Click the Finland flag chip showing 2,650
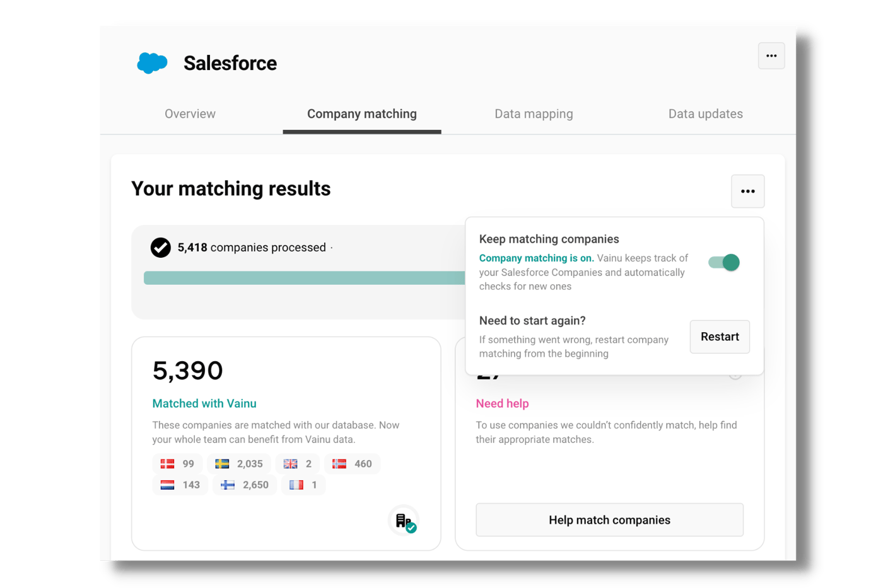This screenshot has height=588, width=883. (x=244, y=485)
